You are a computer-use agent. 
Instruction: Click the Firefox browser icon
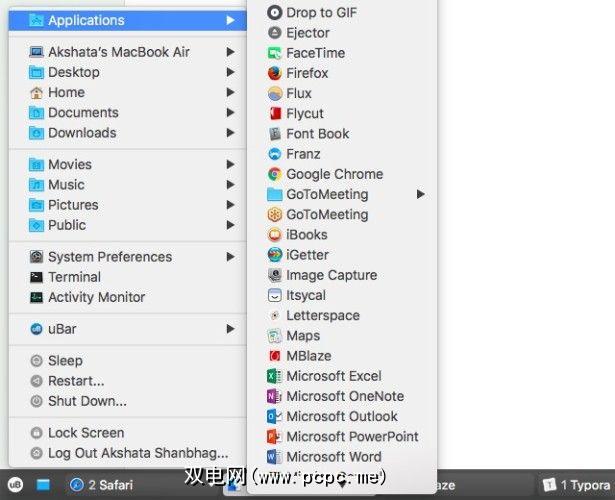(275, 73)
